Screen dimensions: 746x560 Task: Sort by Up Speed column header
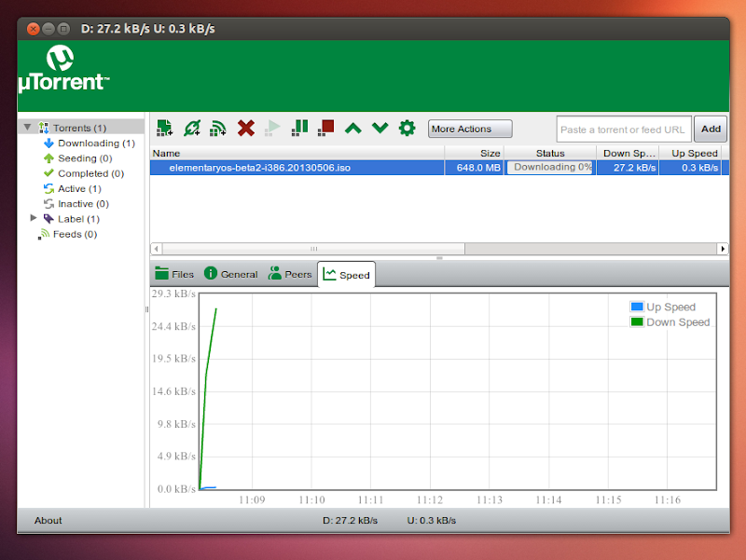(x=691, y=153)
